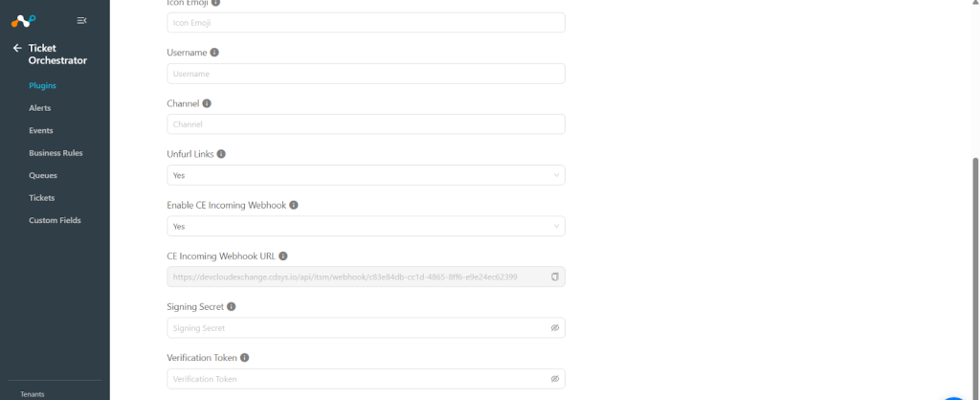This screenshot has height=400, width=980.
Task: Collapse the sidebar with the menu icon
Action: point(82,21)
